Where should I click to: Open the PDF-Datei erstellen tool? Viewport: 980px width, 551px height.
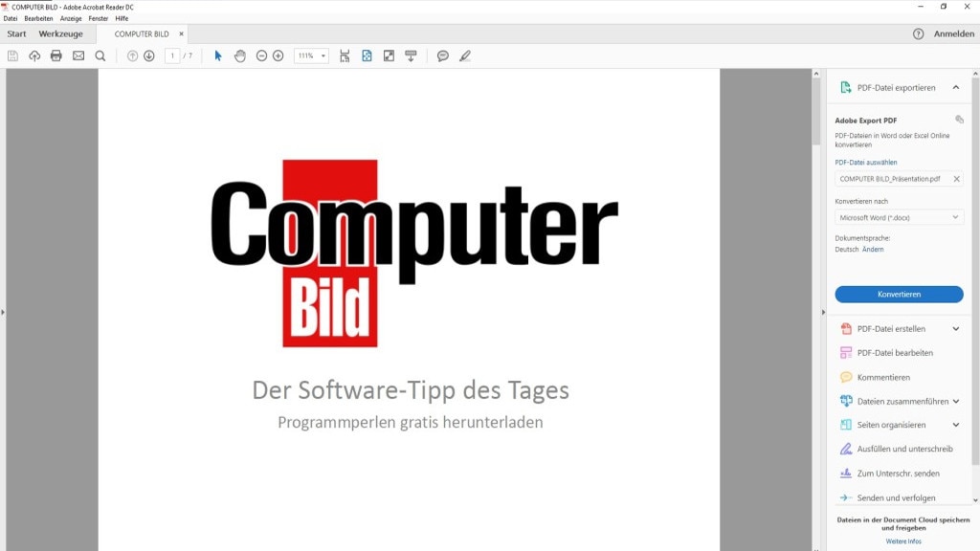[x=891, y=329]
